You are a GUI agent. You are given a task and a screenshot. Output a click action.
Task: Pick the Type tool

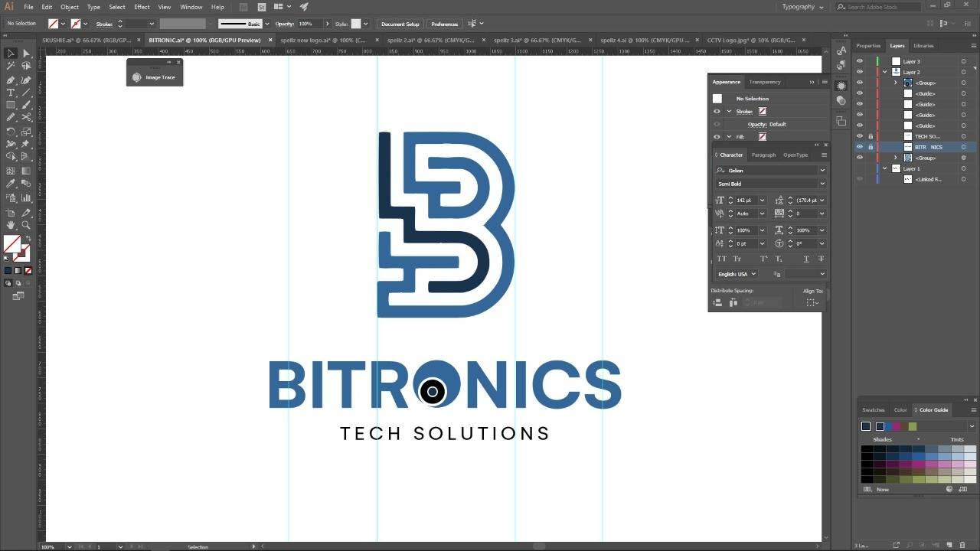pyautogui.click(x=11, y=93)
